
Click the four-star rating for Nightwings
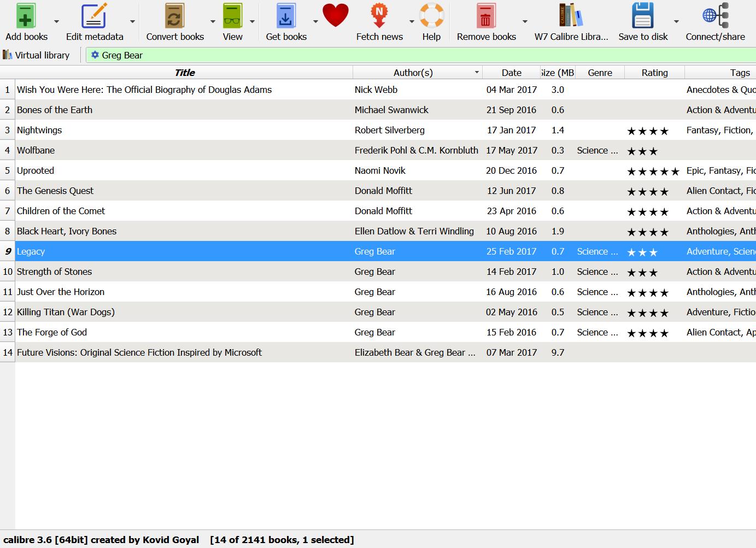tap(648, 131)
